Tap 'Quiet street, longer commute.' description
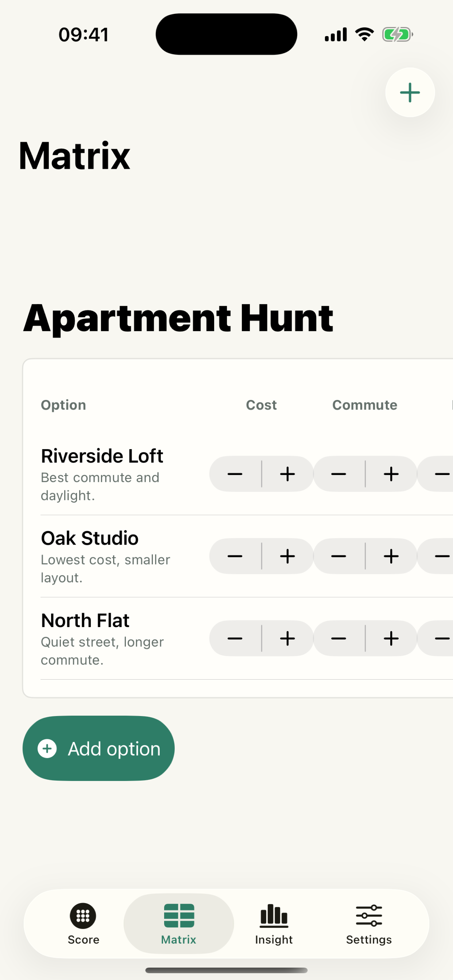 pos(102,650)
